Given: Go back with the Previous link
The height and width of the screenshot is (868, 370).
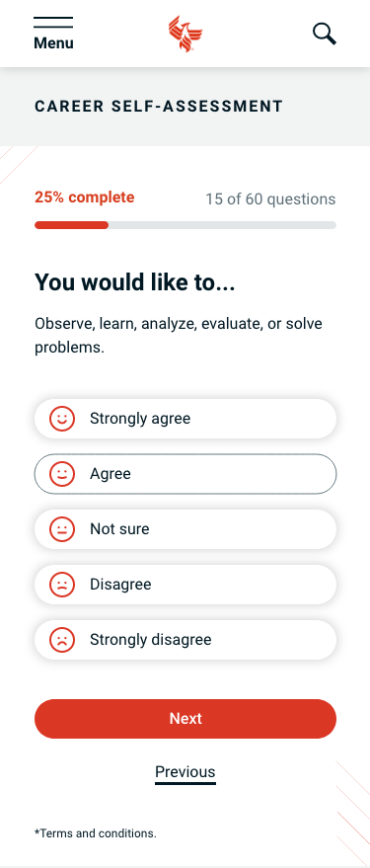Looking at the screenshot, I should coord(185,772).
